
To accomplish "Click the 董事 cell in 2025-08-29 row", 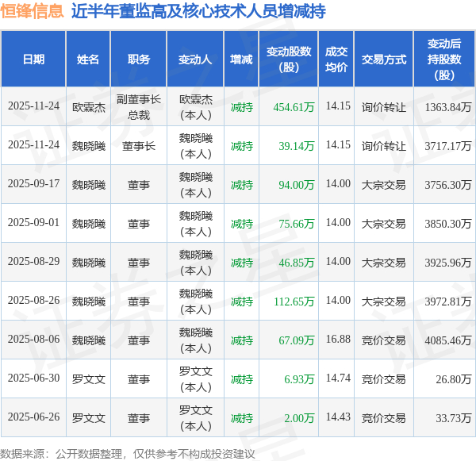I will click(139, 263).
